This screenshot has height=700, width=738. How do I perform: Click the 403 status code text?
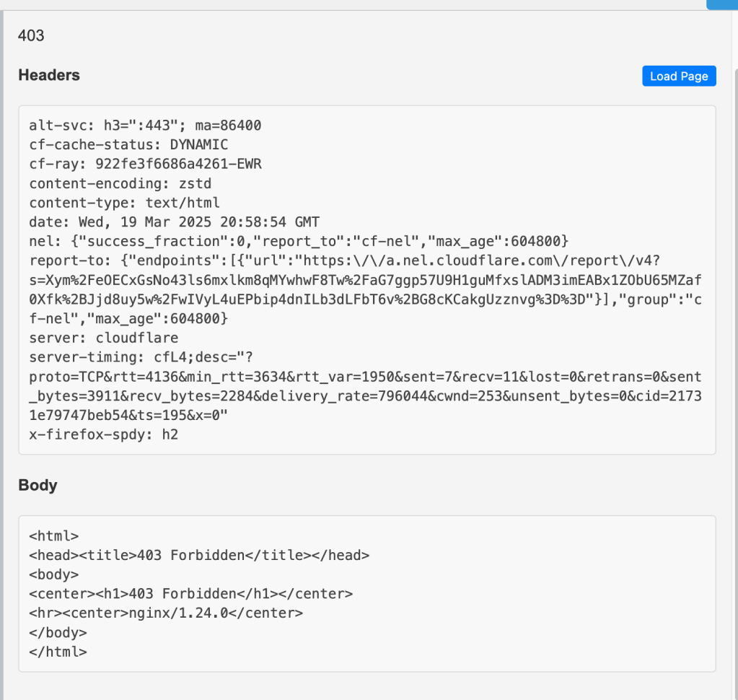31,35
